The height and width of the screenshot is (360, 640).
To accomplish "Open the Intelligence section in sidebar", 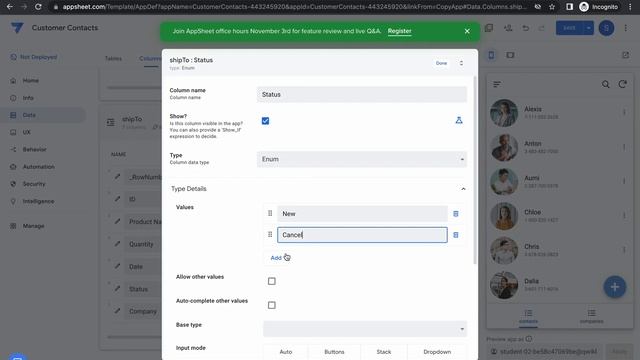I will tap(38, 201).
